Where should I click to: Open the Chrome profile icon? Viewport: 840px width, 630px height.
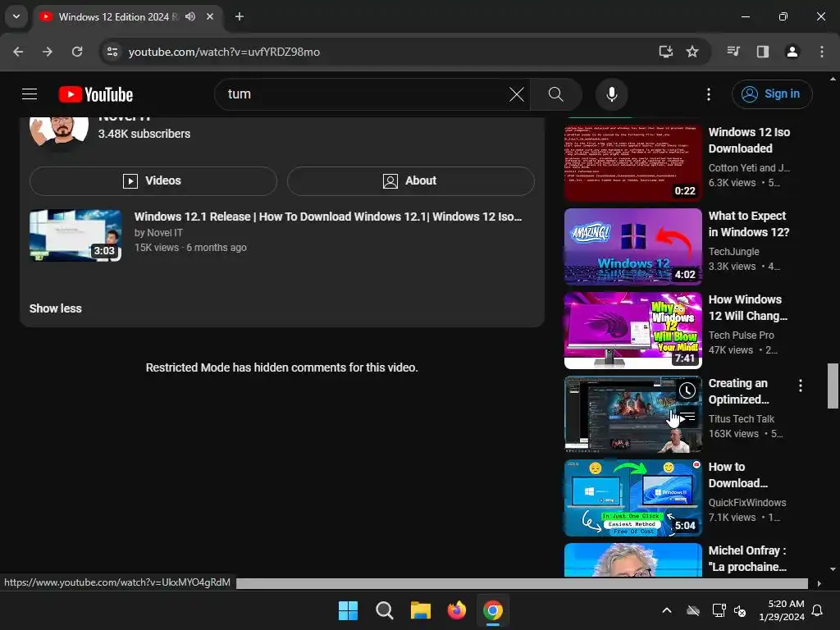coord(792,52)
